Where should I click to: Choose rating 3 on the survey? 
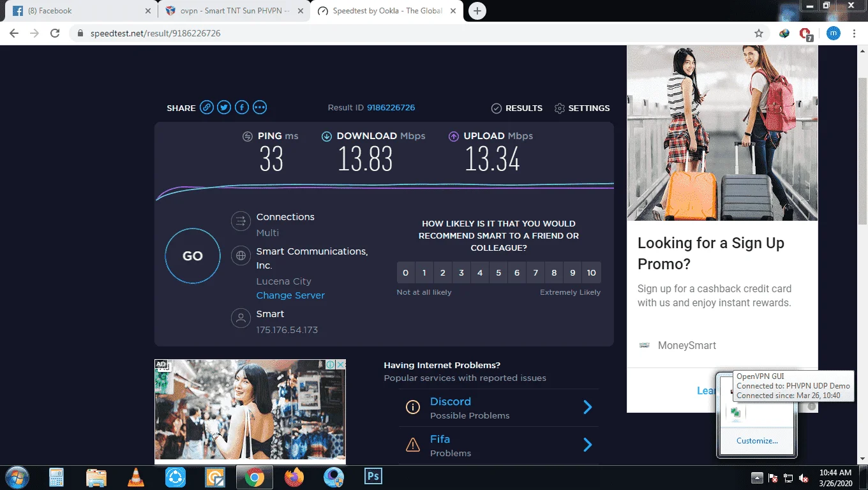pos(461,272)
